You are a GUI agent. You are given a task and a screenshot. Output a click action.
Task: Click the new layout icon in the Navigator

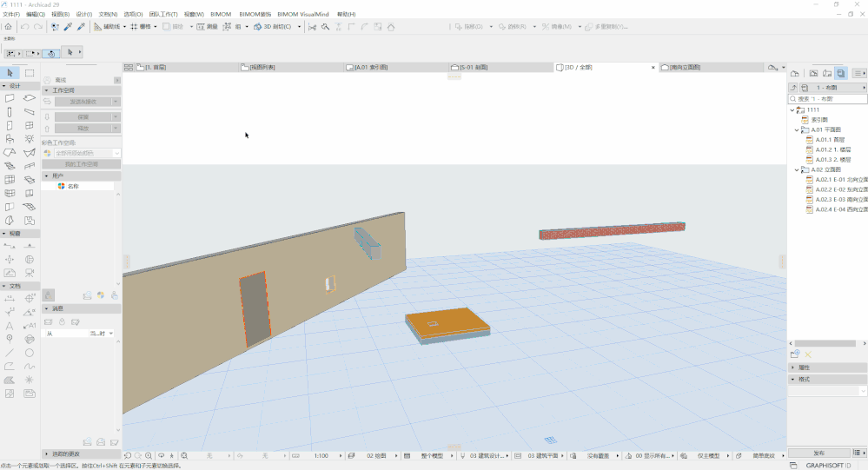tap(795, 354)
